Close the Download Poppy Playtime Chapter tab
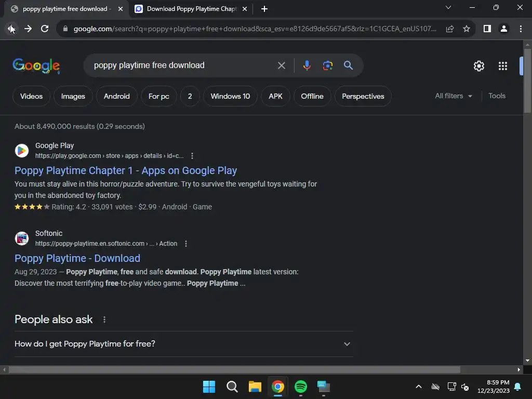The width and height of the screenshot is (532, 399). (x=244, y=9)
